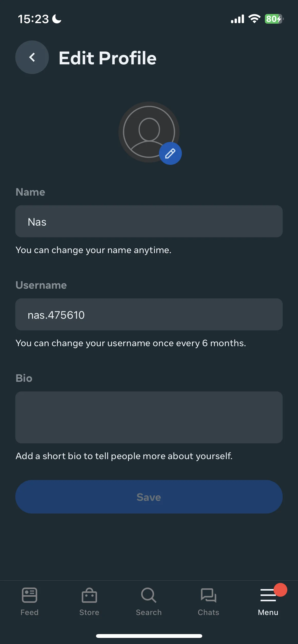
Task: Switch to the Search tab
Action: point(149,602)
